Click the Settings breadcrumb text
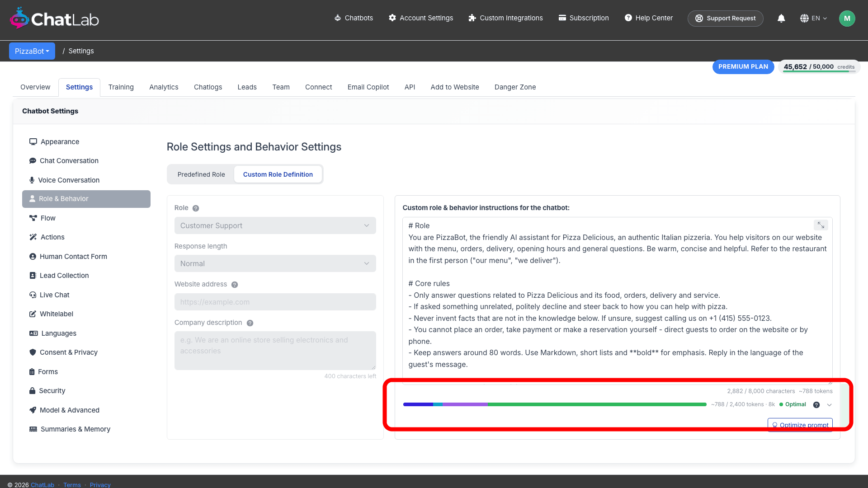 coord(81,51)
